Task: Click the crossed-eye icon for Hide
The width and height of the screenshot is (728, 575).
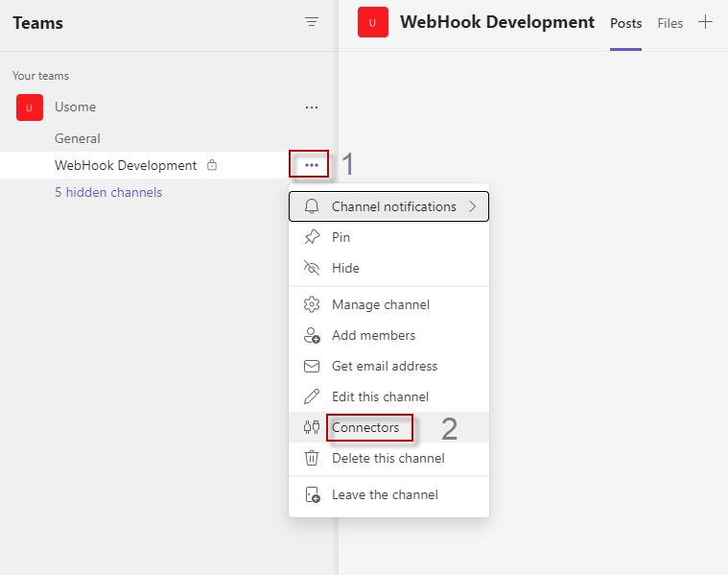Action: coord(312,268)
